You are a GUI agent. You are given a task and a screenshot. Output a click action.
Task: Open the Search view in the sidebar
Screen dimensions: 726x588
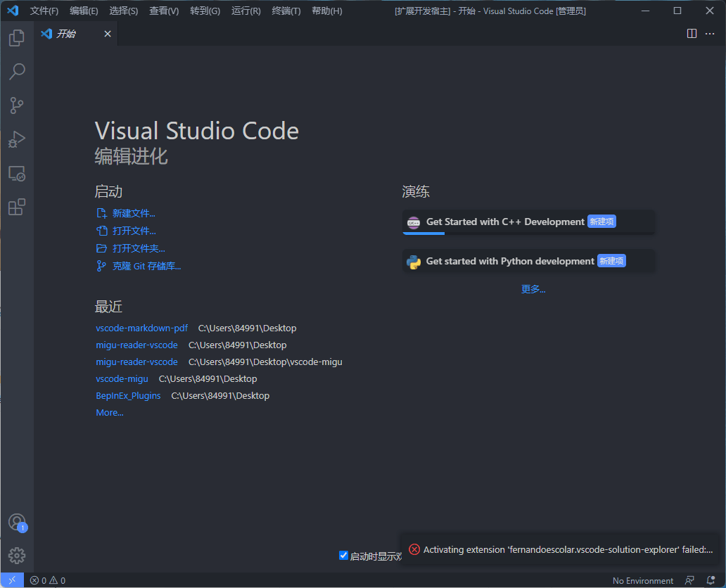pos(17,71)
